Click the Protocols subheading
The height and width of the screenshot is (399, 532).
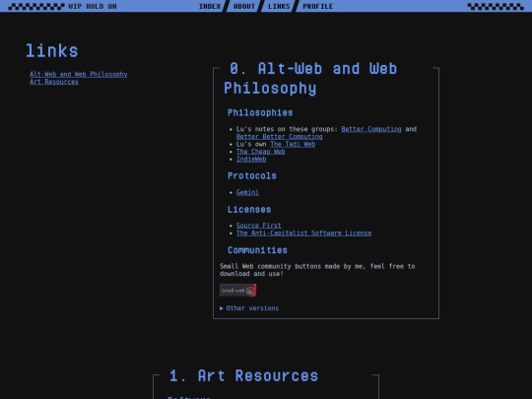coord(252,175)
